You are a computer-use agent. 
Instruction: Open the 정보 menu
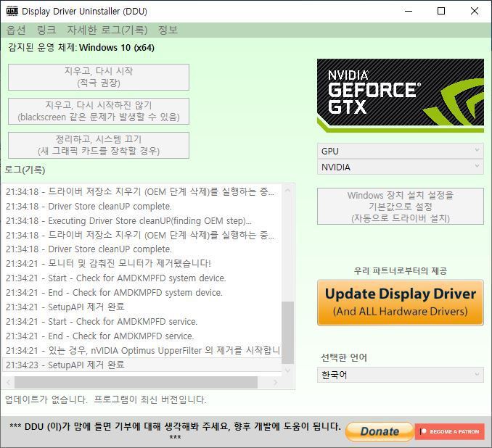click(168, 30)
